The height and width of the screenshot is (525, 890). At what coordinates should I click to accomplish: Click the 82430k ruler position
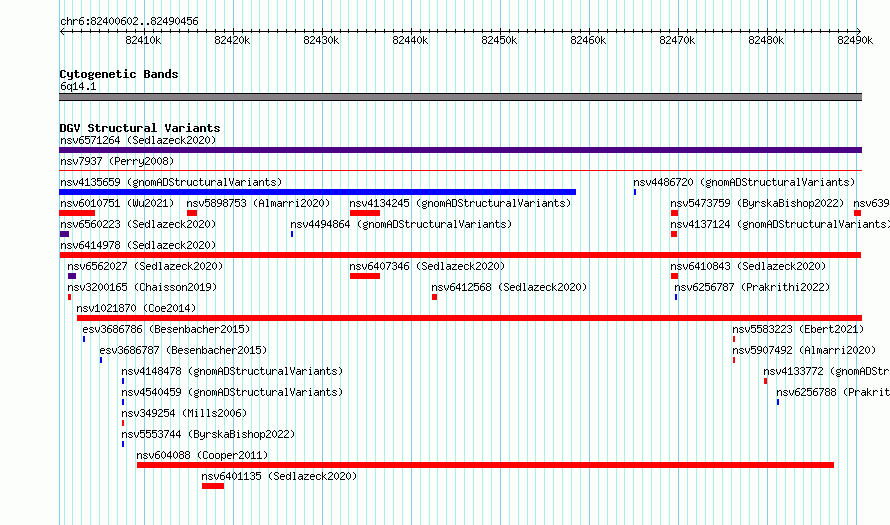pyautogui.click(x=321, y=40)
